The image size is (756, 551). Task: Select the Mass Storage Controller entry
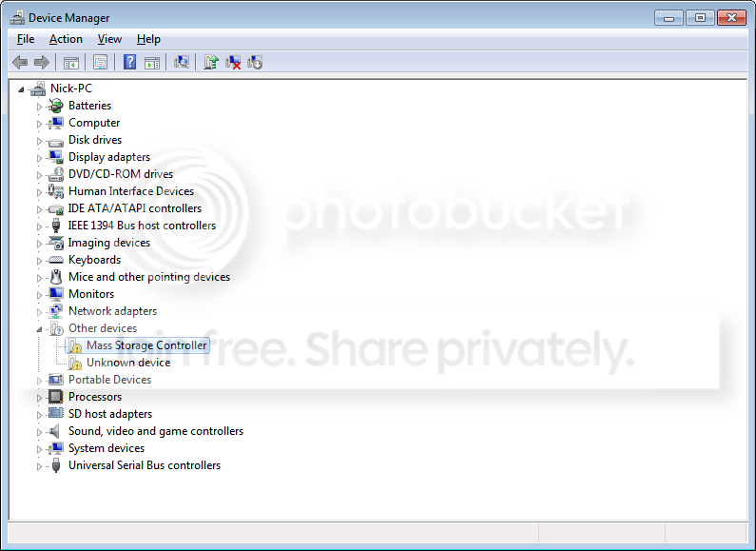(146, 345)
